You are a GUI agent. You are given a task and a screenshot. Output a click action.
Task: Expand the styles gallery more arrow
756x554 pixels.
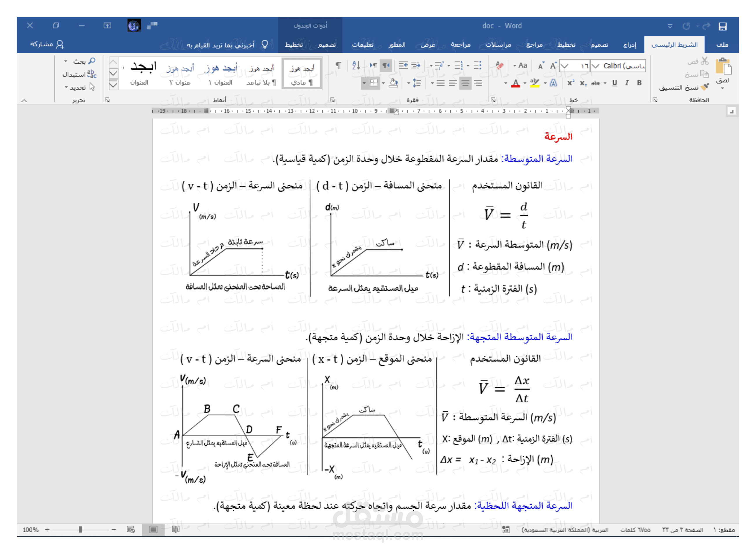[113, 85]
